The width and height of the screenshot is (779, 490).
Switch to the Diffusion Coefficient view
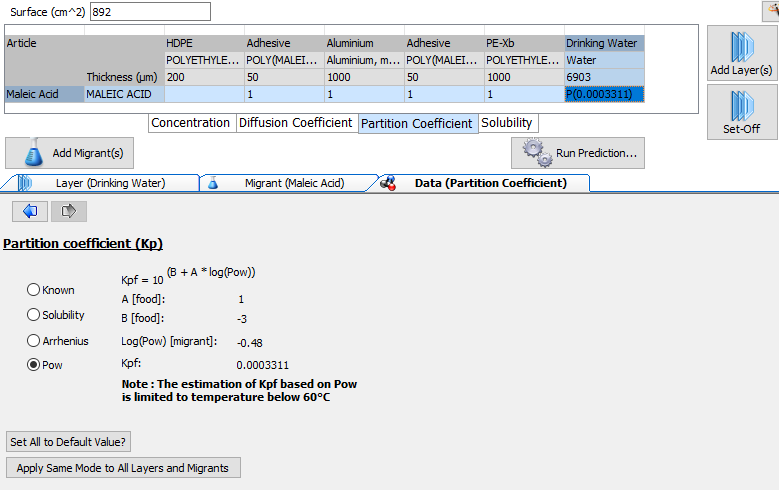coord(295,123)
